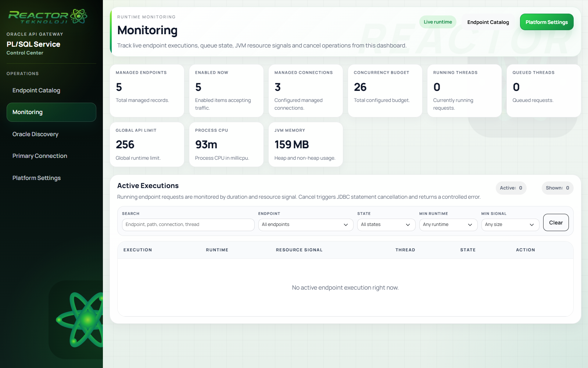Screen dimensions: 588x368
Task: Open Platform Settings from sidebar
Action: click(51, 178)
